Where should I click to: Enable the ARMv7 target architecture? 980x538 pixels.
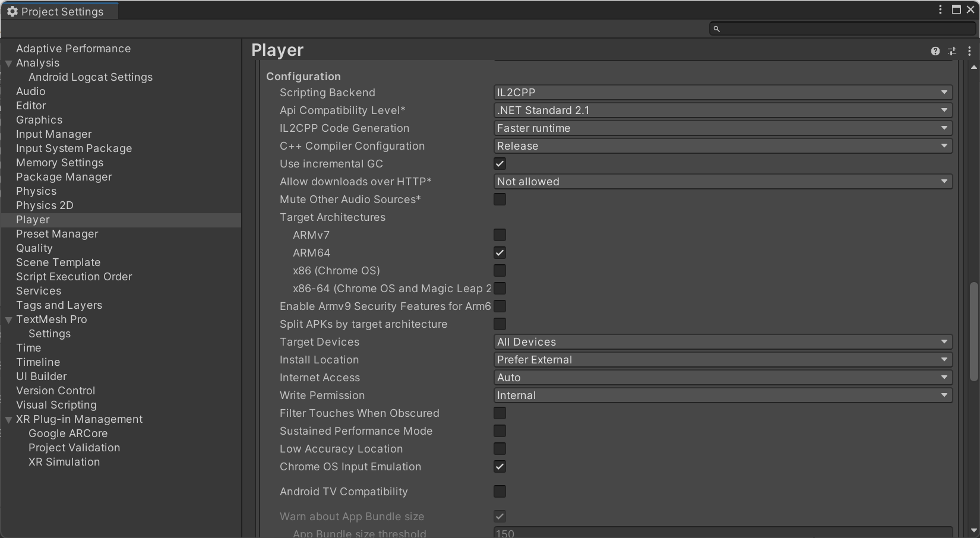click(500, 235)
